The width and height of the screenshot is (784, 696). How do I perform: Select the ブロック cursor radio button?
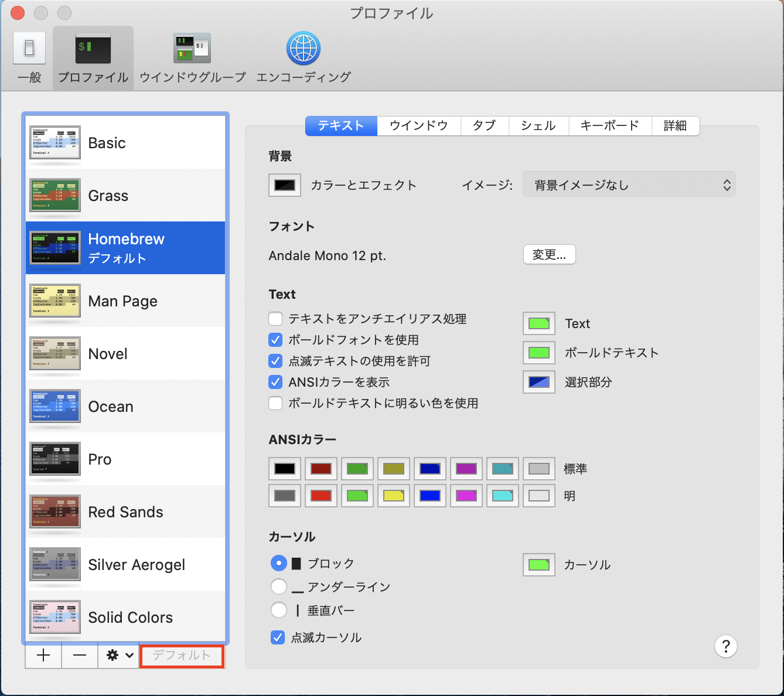pyautogui.click(x=279, y=564)
